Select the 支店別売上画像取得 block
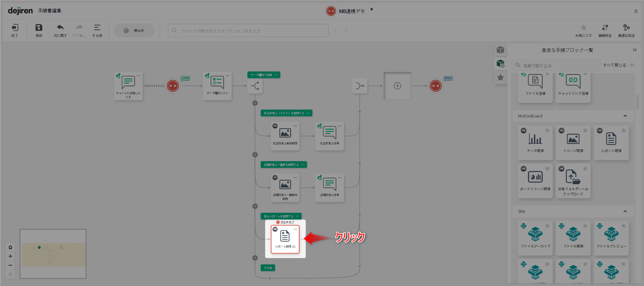The height and width of the screenshot is (286, 644). point(285,136)
